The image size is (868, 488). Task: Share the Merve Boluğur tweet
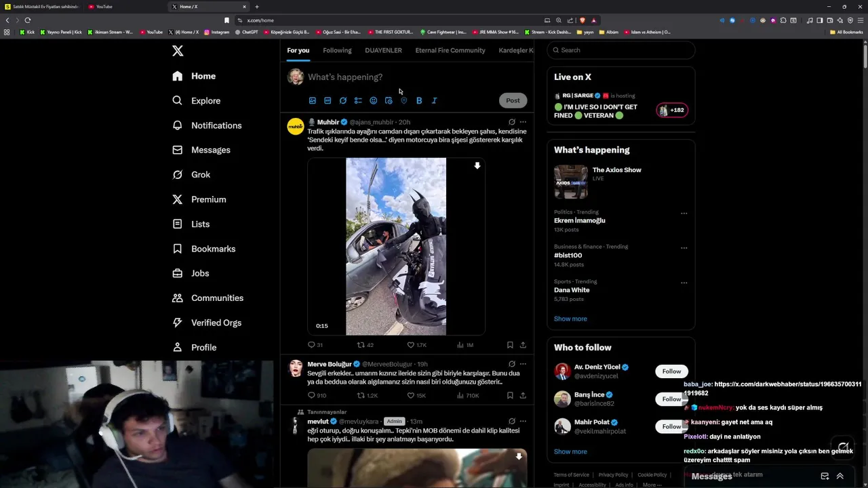point(523,395)
